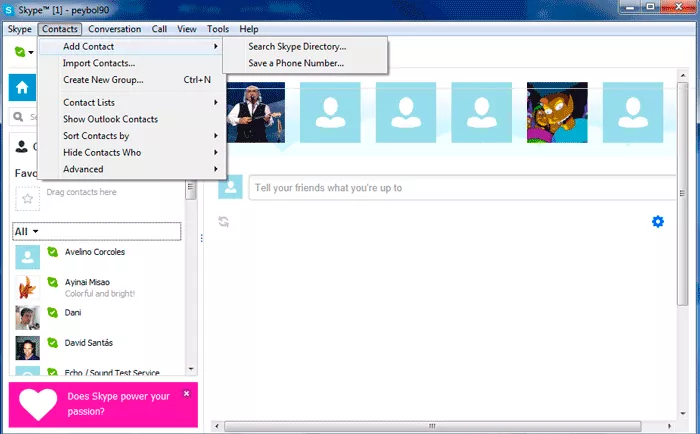This screenshot has height=434, width=700.
Task: Click the Home icon button
Action: (x=22, y=88)
